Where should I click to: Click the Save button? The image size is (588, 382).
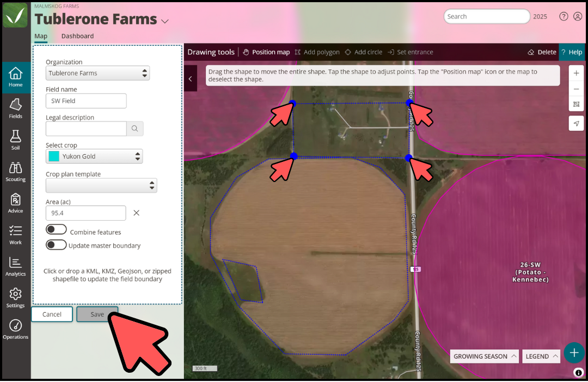97,314
